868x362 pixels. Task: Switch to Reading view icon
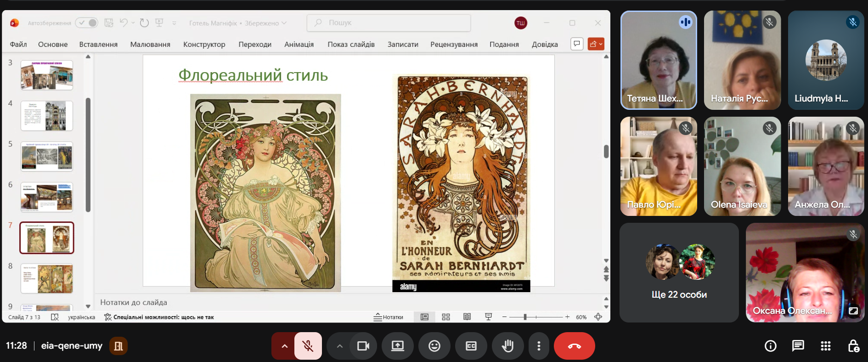click(467, 317)
